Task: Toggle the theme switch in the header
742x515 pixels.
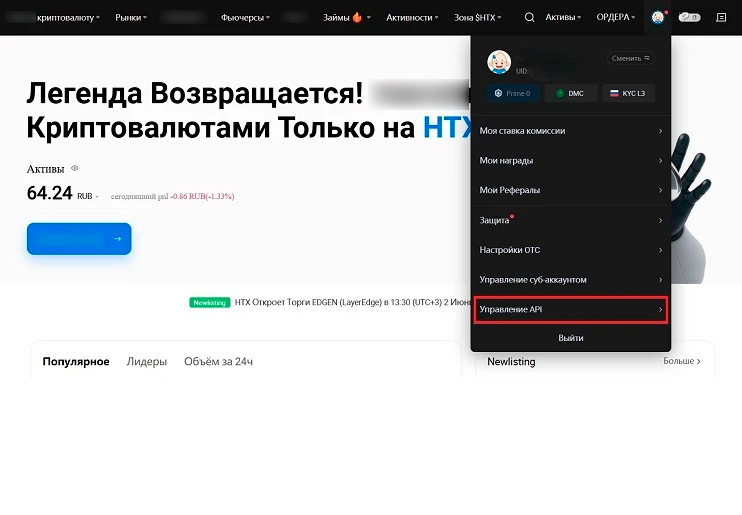Action: point(689,18)
